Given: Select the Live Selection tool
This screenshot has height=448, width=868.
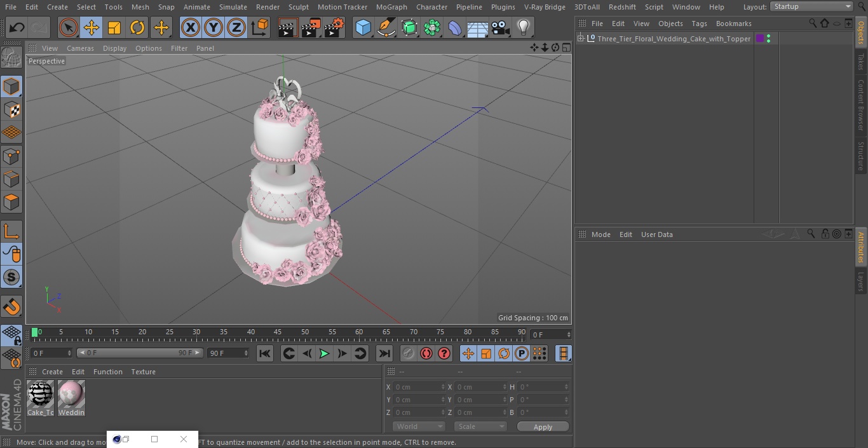Looking at the screenshot, I should (x=68, y=27).
